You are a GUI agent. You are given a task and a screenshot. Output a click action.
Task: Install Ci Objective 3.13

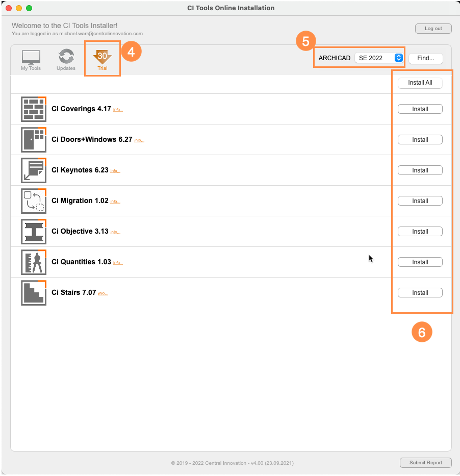pyautogui.click(x=420, y=232)
